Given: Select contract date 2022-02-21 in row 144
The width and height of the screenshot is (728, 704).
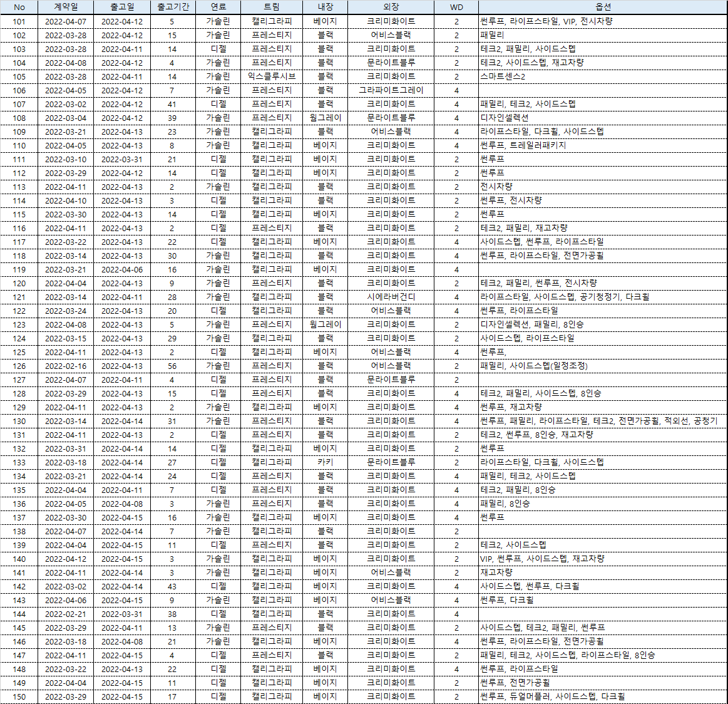Looking at the screenshot, I should (x=66, y=614).
